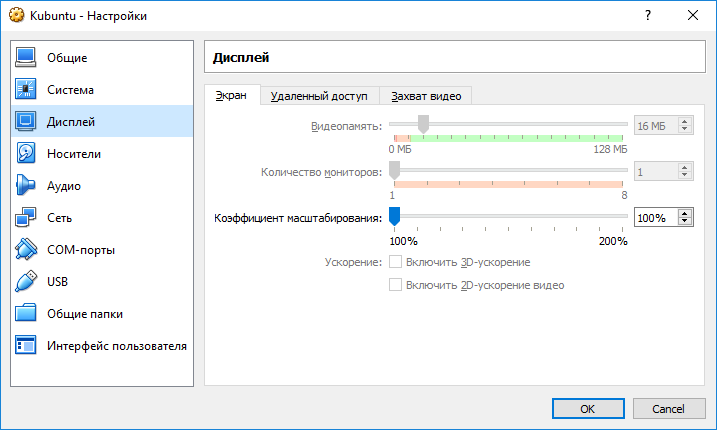Increase scaling factor with up arrow
The image size is (717, 430).
[x=685, y=214]
